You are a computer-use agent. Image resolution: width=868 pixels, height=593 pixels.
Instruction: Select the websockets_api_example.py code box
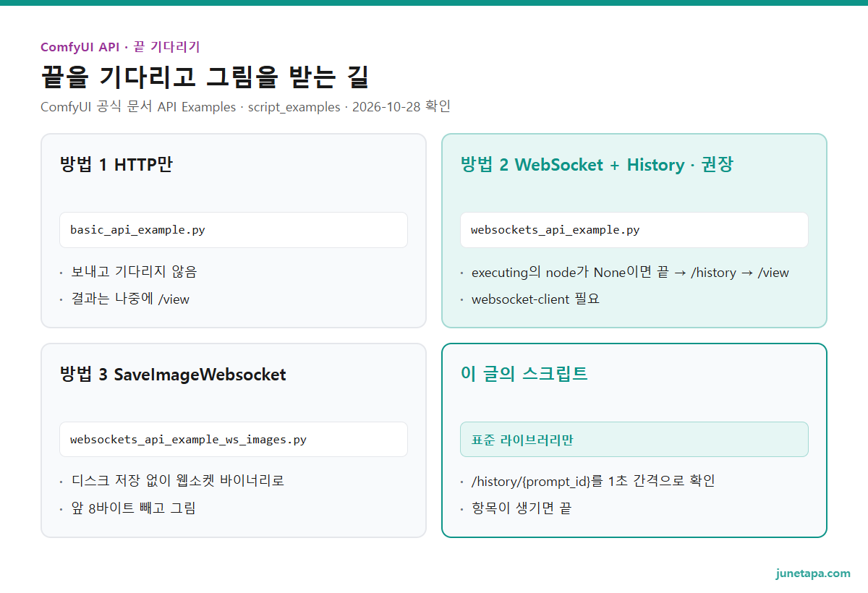pyautogui.click(x=634, y=230)
